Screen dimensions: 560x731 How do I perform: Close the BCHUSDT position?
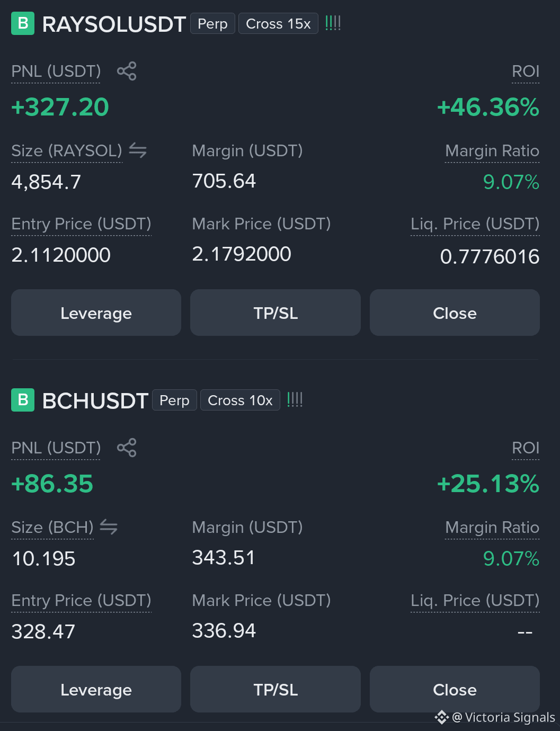pos(455,689)
